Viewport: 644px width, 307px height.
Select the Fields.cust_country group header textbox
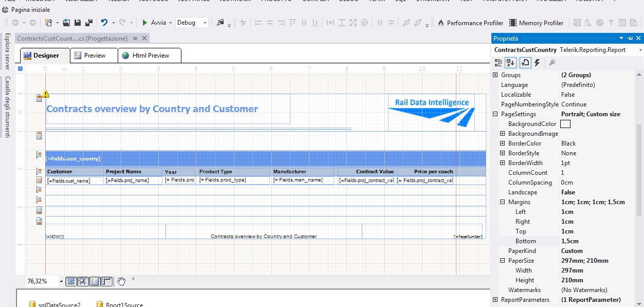[265, 158]
